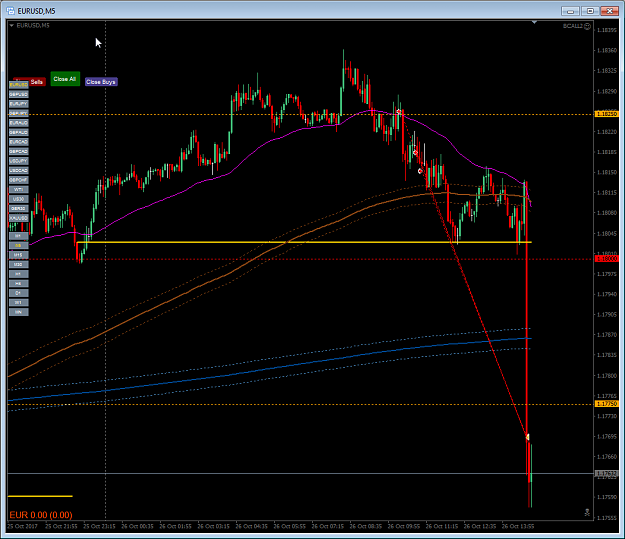Maximize the EURUSD,M5 chart window
Screen dimensions: 625x539
[x=590, y=11]
